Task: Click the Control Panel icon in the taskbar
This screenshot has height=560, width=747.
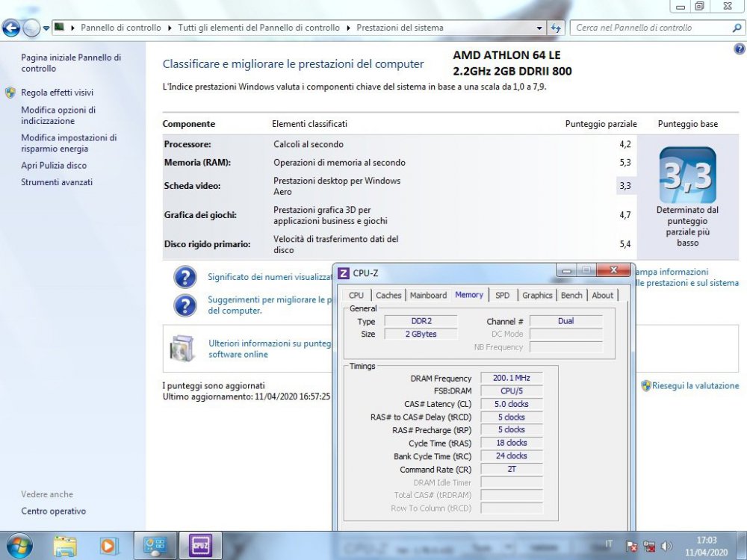Action: tap(155, 545)
